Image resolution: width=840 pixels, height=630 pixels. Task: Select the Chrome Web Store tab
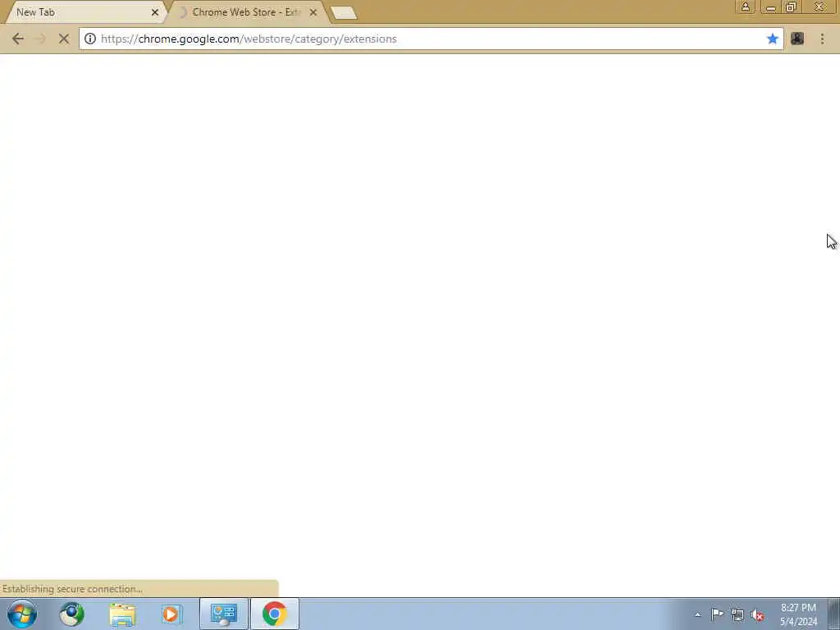tap(246, 12)
